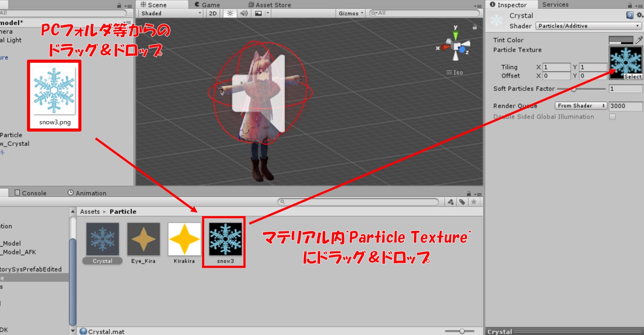Open the Inspector gear settings menu

coord(639,15)
